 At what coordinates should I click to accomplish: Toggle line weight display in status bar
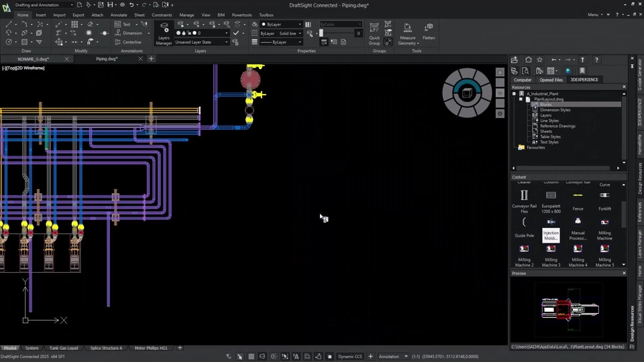click(307, 356)
